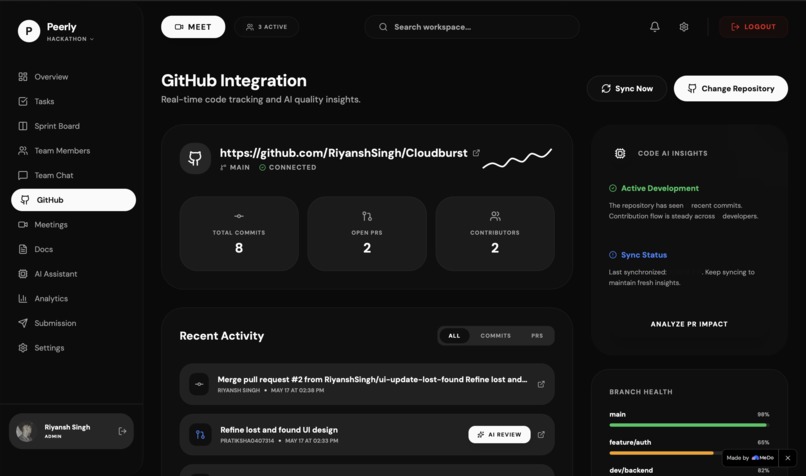Screen dimensions: 806x476
Task: Click the CONNECTED status label
Action: point(287,168)
